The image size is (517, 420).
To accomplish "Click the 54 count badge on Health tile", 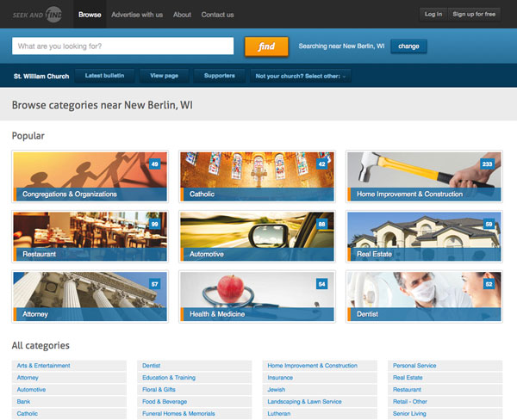I will [321, 284].
